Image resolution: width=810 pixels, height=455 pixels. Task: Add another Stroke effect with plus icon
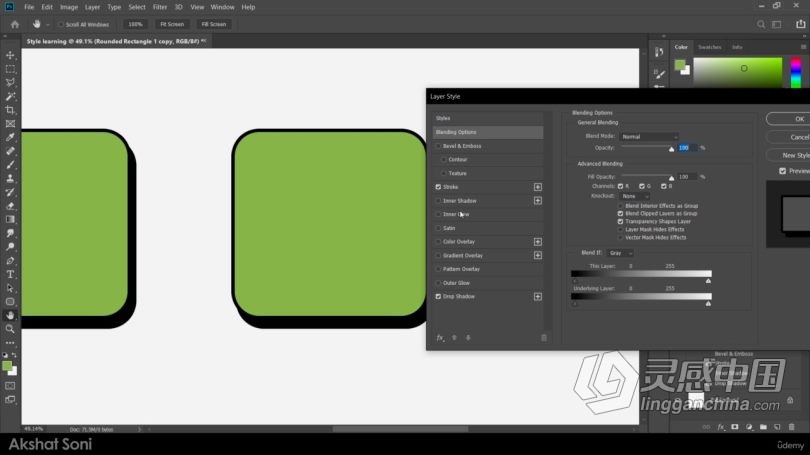538,187
